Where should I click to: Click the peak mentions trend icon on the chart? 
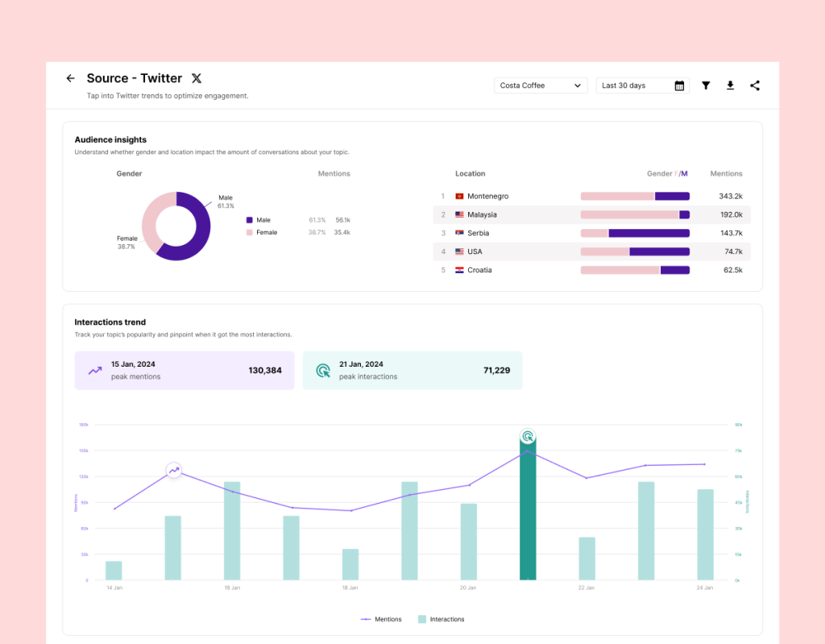pyautogui.click(x=173, y=469)
